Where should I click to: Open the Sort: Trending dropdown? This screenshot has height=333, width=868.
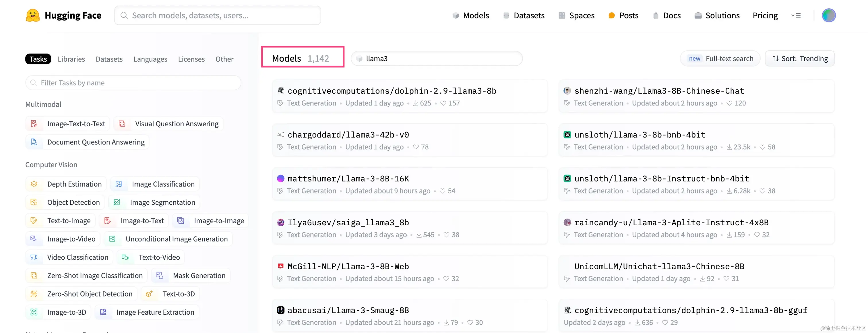pyautogui.click(x=800, y=59)
